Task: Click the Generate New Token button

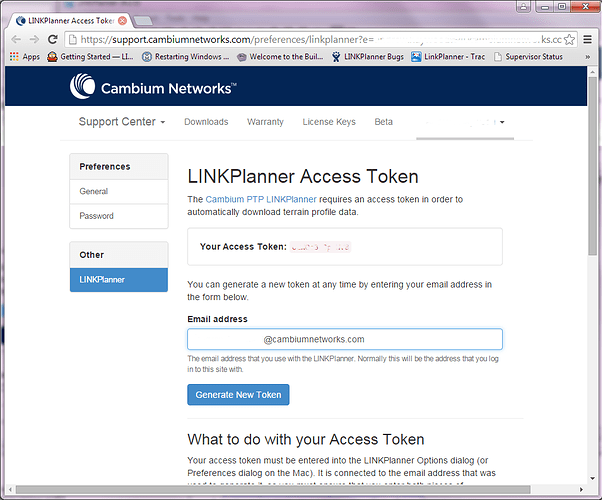Action: pyautogui.click(x=238, y=395)
